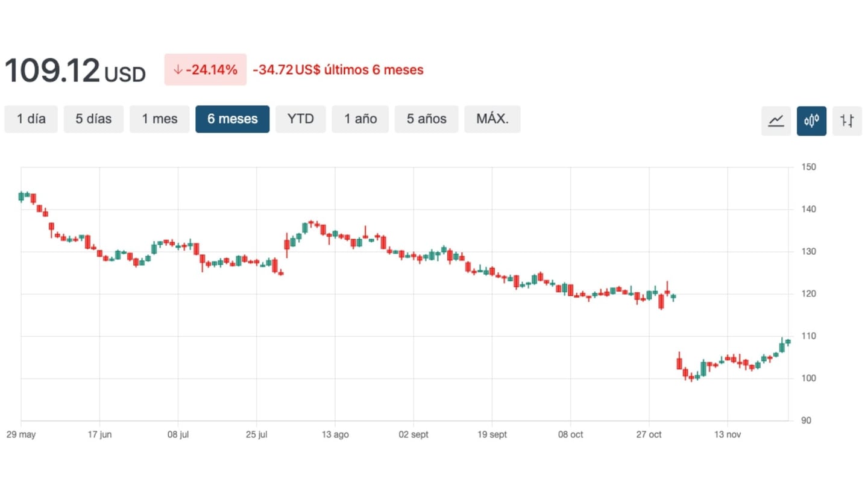
Task: Select the candlestick chart icon
Action: click(811, 120)
